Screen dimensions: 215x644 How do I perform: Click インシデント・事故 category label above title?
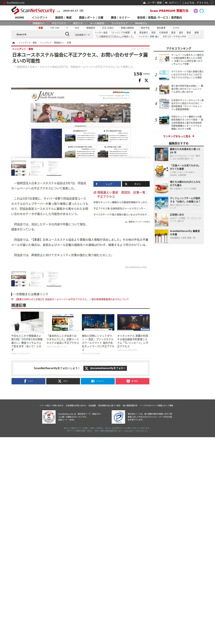click(x=23, y=49)
